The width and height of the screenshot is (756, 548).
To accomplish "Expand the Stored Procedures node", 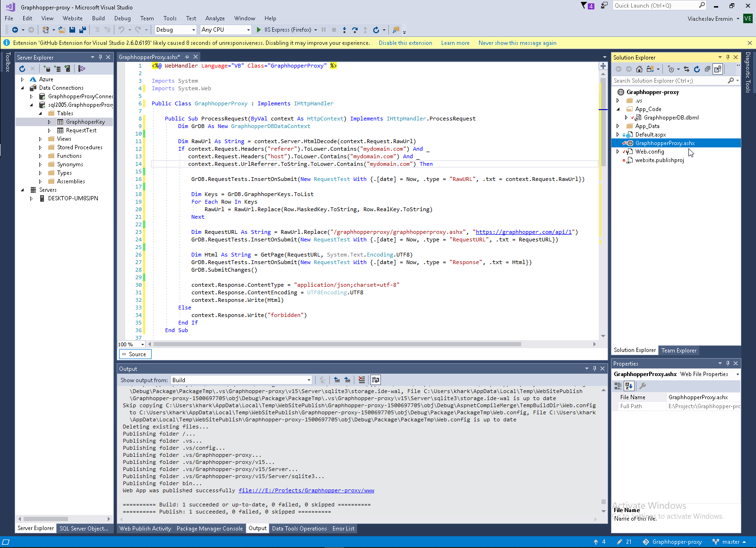I will pos(40,147).
